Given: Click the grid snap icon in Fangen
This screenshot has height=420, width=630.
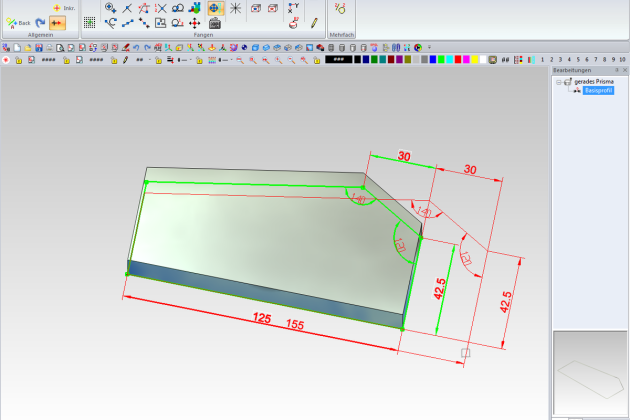Looking at the screenshot, I should click(89, 22).
